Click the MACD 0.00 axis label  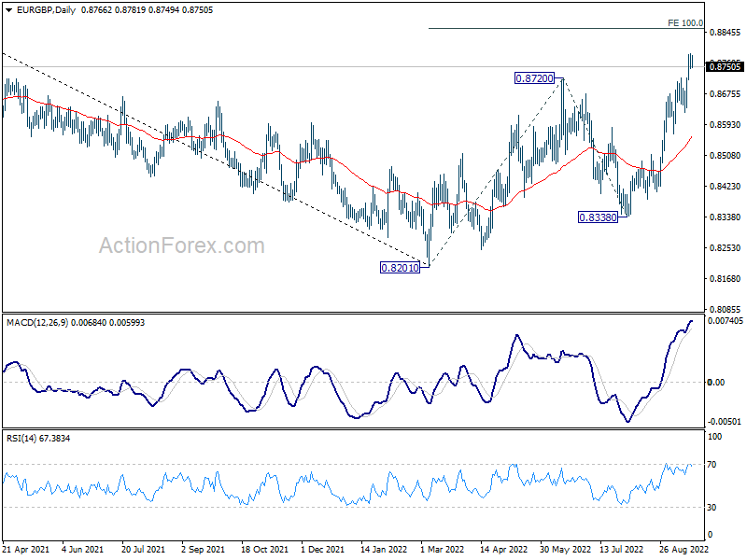(716, 383)
